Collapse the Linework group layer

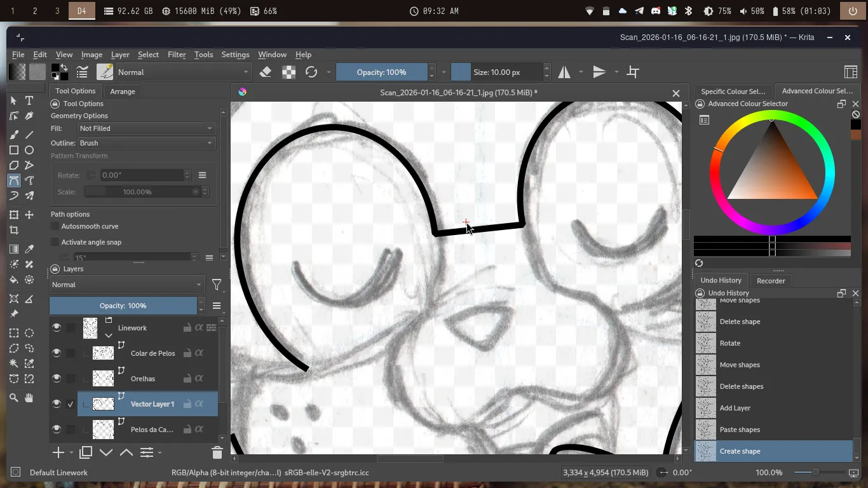coord(109,335)
